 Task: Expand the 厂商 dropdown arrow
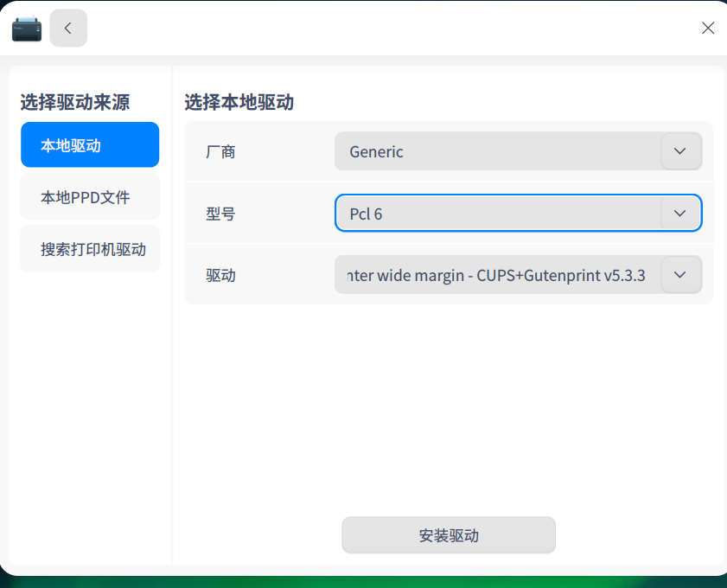[680, 151]
